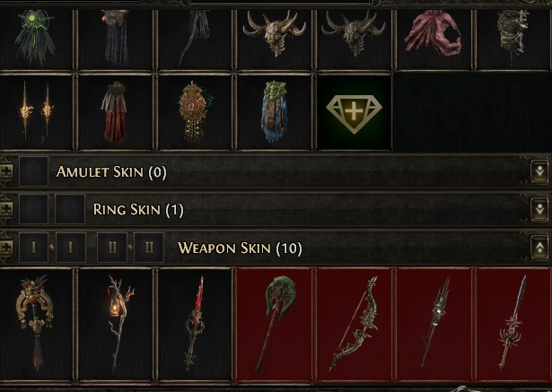
Task: Select the first antlered skull helmet skin
Action: coord(275,39)
